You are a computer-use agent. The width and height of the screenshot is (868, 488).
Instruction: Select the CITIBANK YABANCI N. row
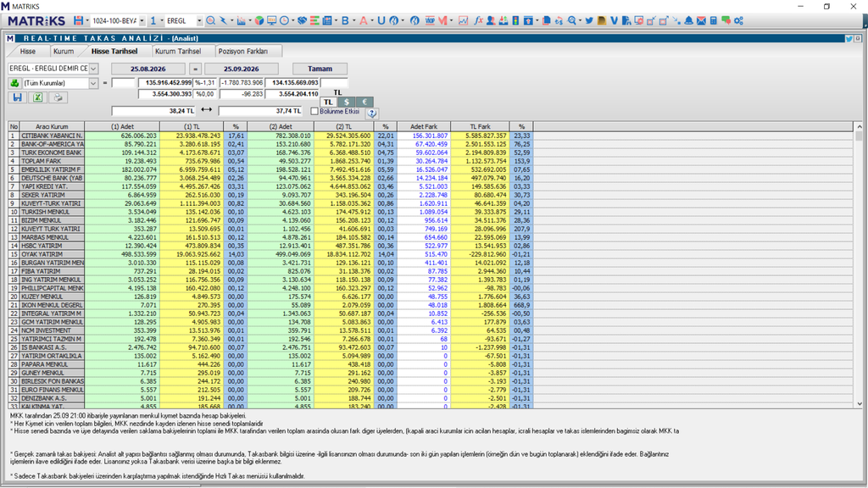[270, 136]
